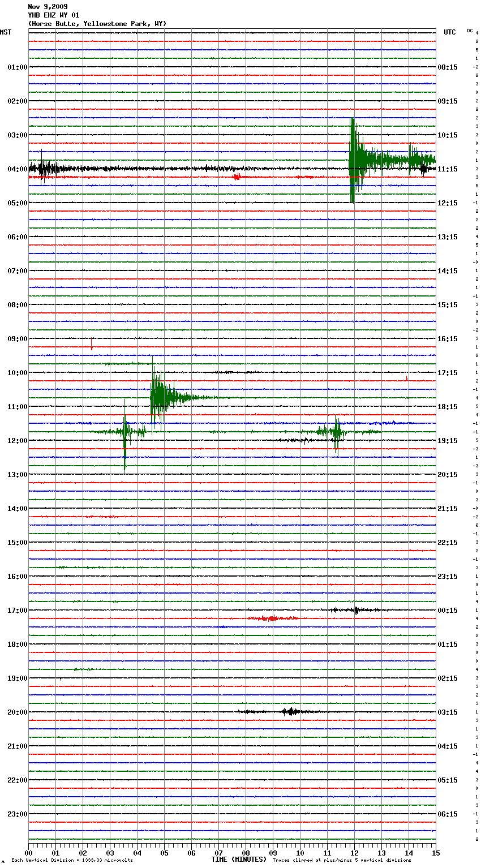Click the 'Each Vertical Division = 1333.33 microvolts' note
The width and height of the screenshot is (481, 868).
click(72, 861)
